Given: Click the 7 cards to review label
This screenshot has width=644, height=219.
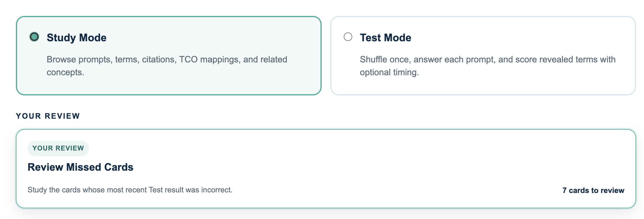Looking at the screenshot, I should tap(593, 190).
